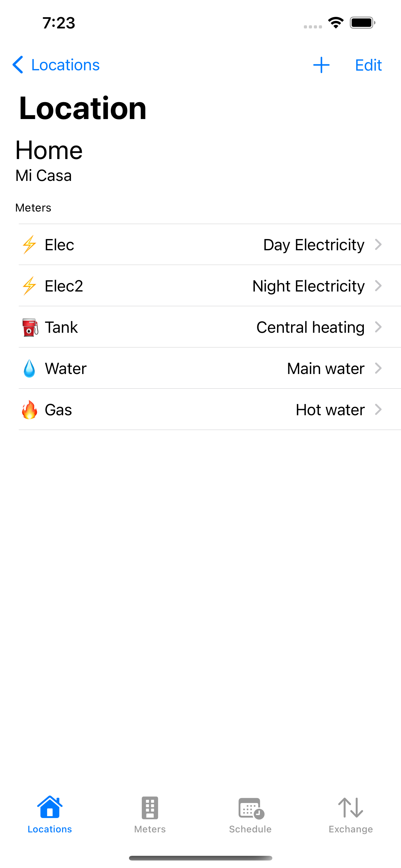Tap the fuel pump icon for Tank

(x=30, y=327)
